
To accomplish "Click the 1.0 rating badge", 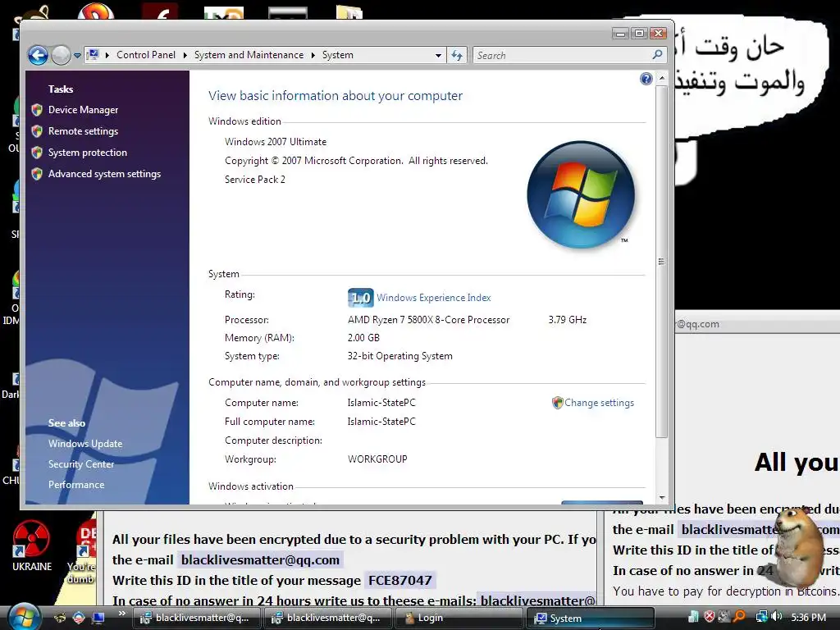I will (x=361, y=297).
